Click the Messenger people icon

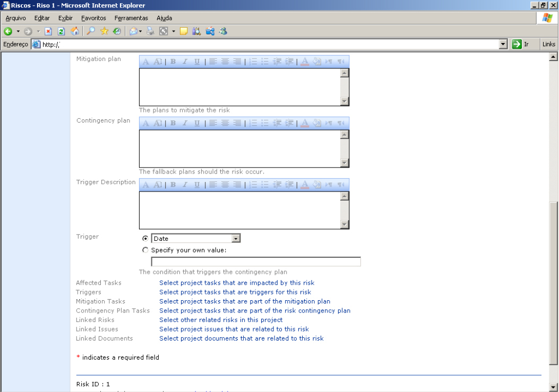[x=223, y=31]
